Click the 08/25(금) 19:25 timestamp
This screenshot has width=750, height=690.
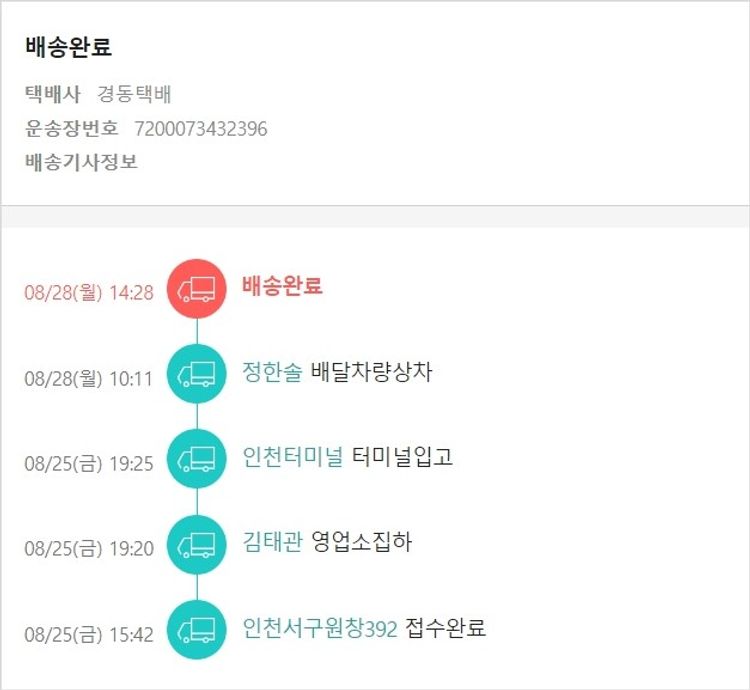coord(89,464)
